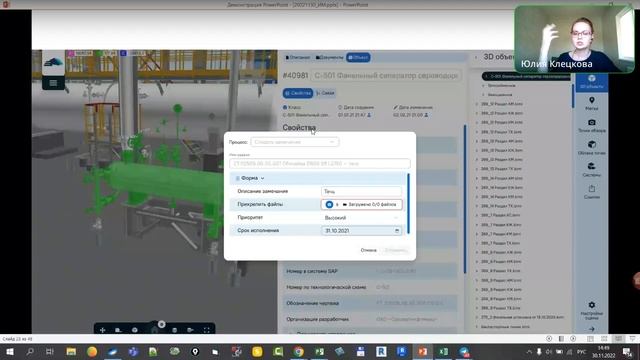Switch to the Документы tab

tap(329, 58)
